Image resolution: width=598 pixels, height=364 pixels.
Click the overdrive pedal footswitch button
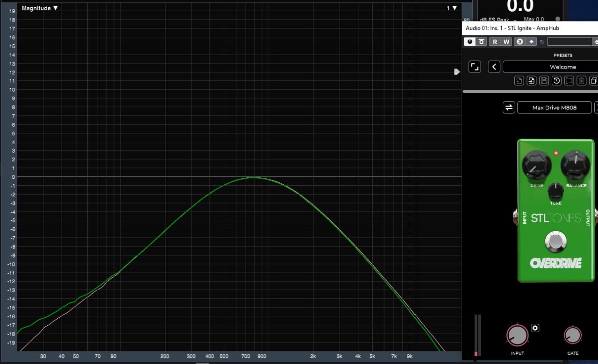(x=555, y=242)
